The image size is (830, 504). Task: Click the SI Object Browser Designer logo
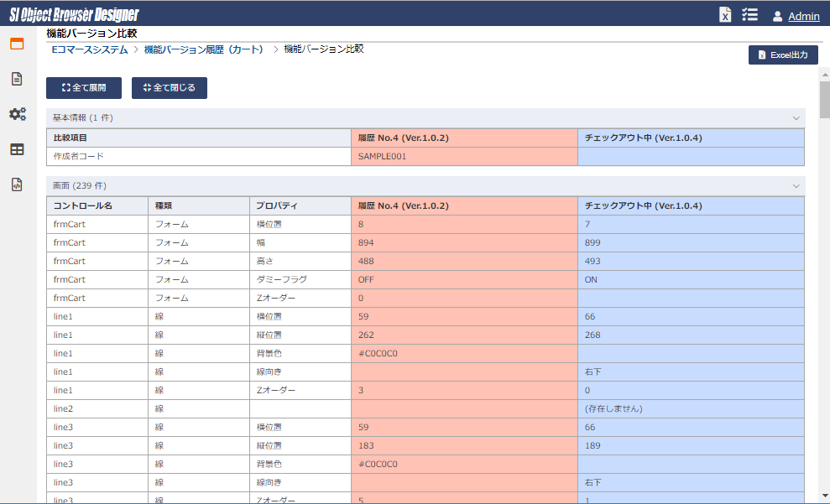pos(74,14)
